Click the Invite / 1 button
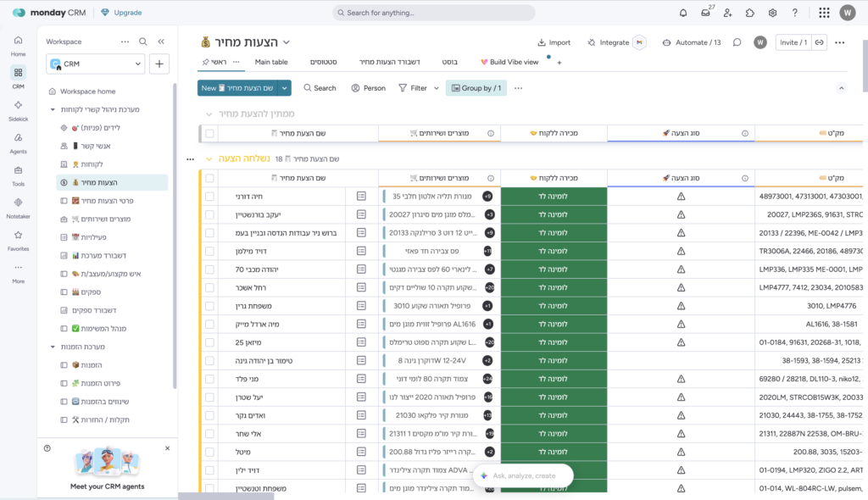 [x=793, y=42]
